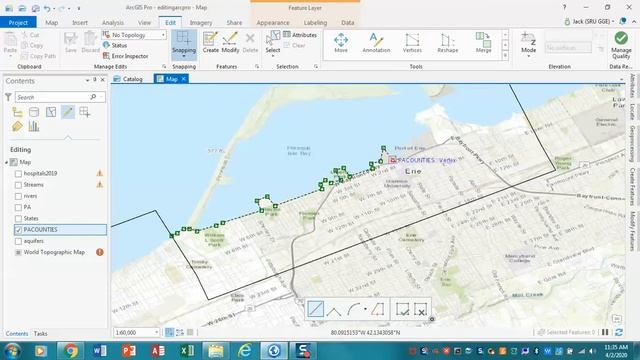Open Excel from the taskbar
Screen dimensions: 640x360
pyautogui.click(x=186, y=351)
